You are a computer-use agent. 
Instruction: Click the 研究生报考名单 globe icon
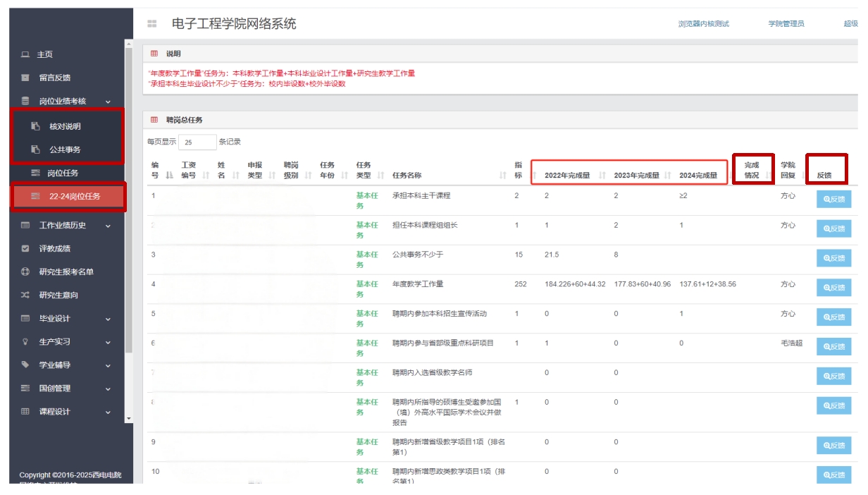click(x=25, y=272)
